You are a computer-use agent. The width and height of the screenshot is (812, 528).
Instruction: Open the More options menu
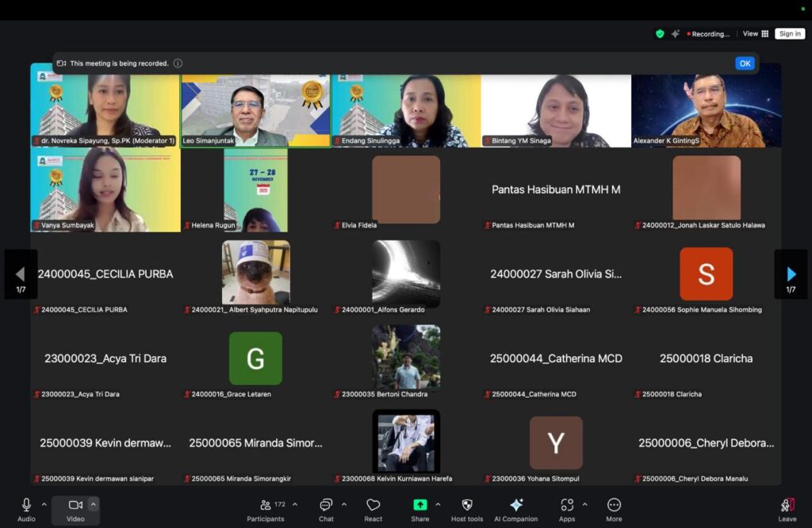pyautogui.click(x=614, y=508)
